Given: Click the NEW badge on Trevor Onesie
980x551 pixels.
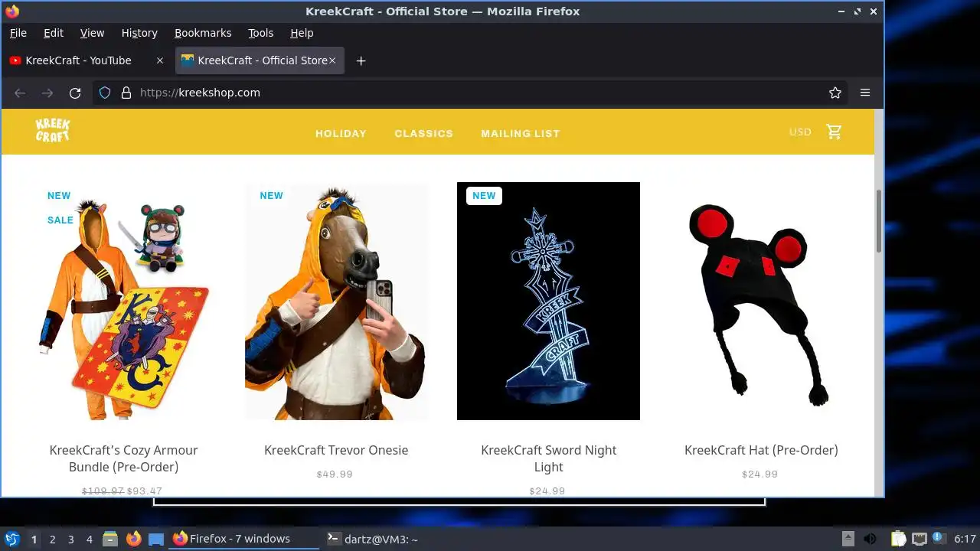Looking at the screenshot, I should tap(272, 195).
